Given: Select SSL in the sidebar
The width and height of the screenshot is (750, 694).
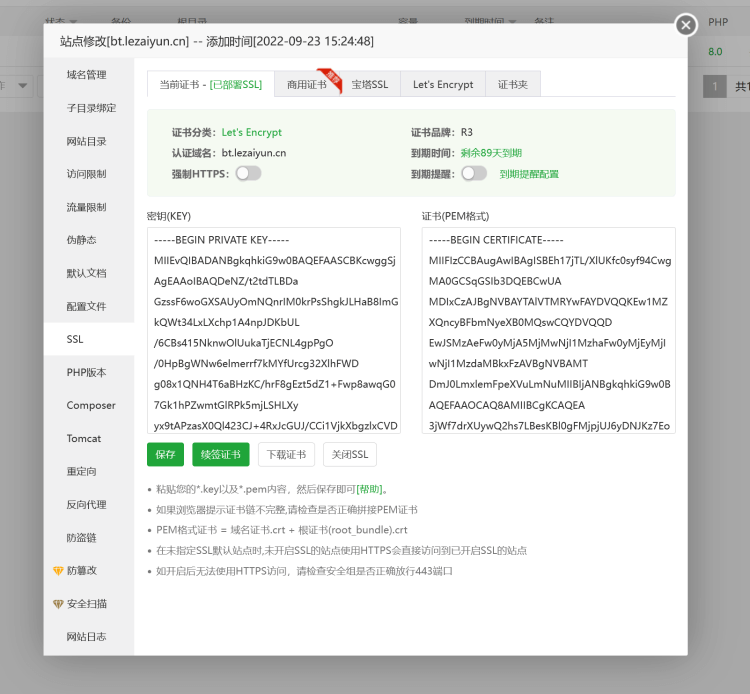Looking at the screenshot, I should pos(89,339).
